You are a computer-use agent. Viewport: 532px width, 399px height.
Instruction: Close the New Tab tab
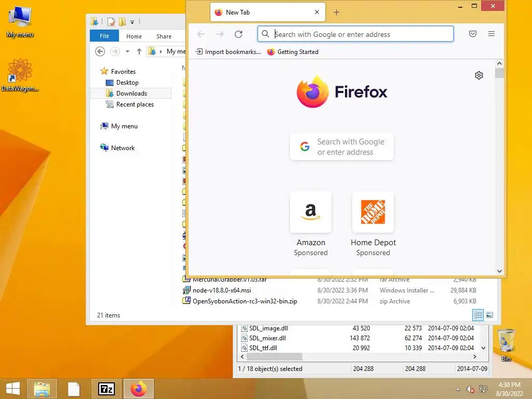click(317, 12)
